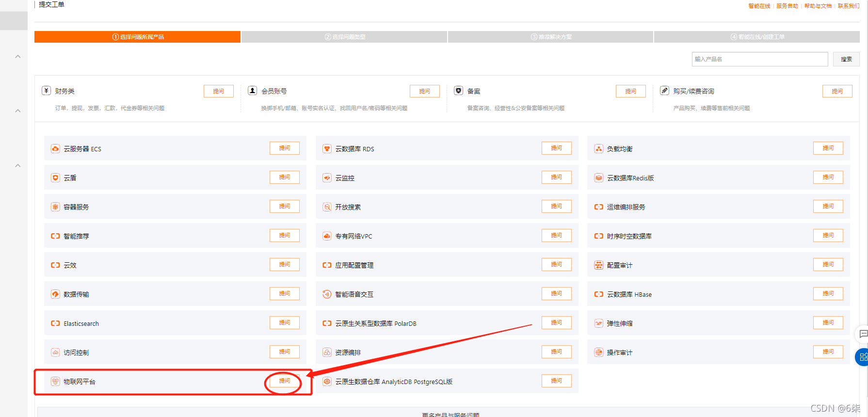This screenshot has height=417, width=868.
Task: Collapse the third sidebar chevron section
Action: [18, 166]
